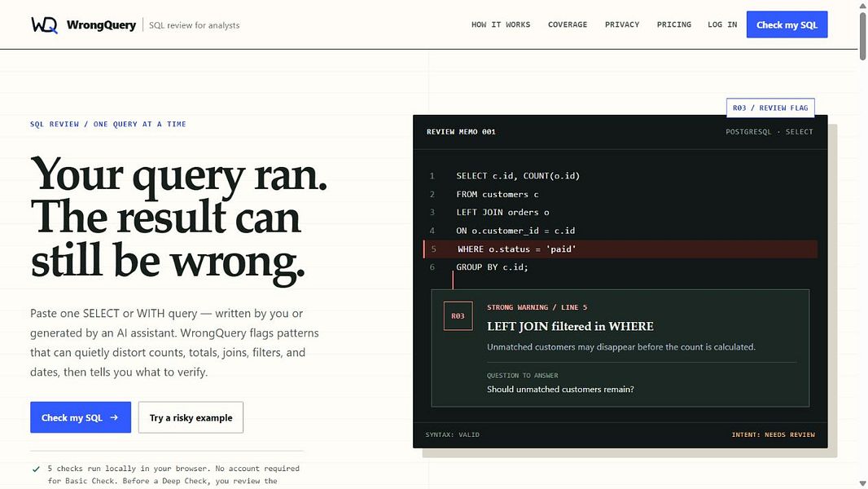Click the Review Memo 001 title
This screenshot has height=489, width=868.
[461, 132]
